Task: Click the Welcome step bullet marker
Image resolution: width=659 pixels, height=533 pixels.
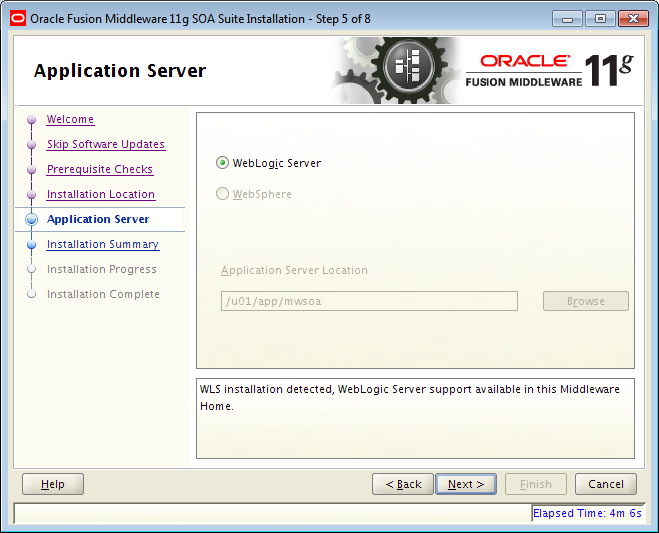Action: pos(31,120)
